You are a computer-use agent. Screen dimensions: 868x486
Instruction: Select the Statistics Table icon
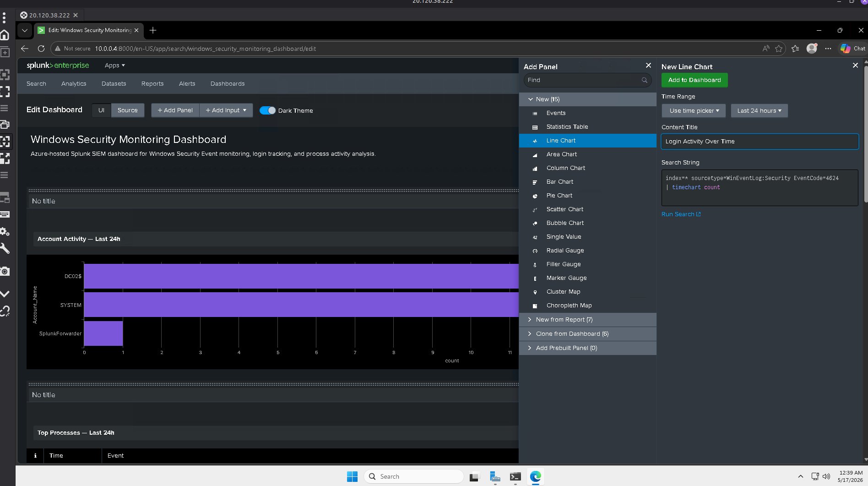tap(535, 127)
